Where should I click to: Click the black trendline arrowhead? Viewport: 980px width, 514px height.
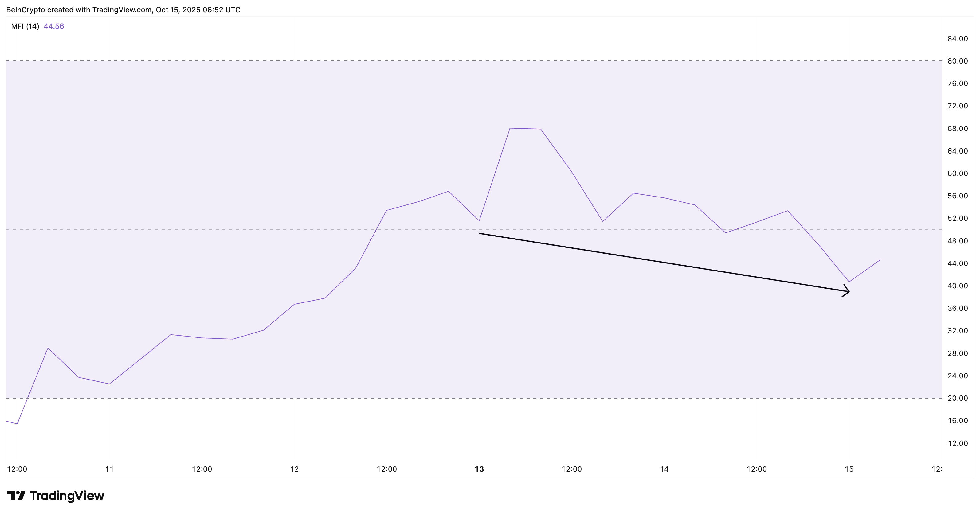click(848, 291)
